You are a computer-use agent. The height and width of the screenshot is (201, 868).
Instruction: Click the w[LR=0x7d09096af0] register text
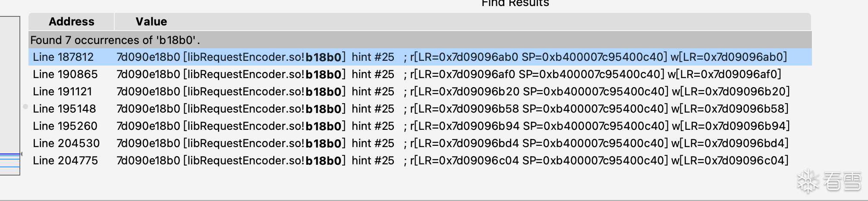pos(724,74)
